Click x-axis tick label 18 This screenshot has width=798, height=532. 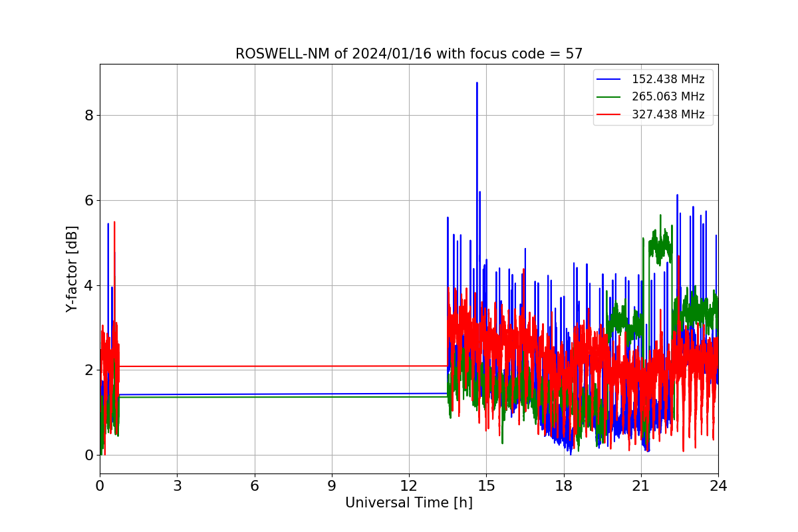pos(563,486)
